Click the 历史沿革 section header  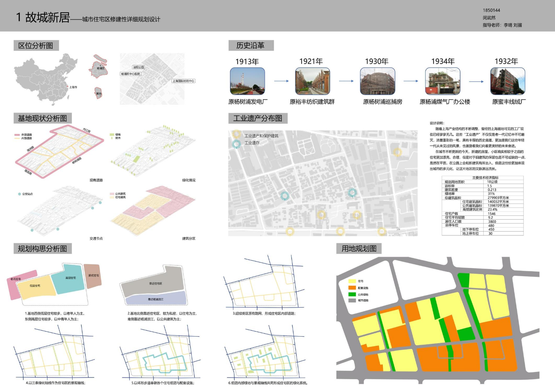[x=251, y=46]
